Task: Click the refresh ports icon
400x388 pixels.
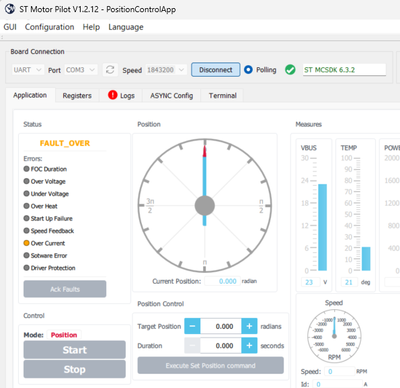Action: 110,70
